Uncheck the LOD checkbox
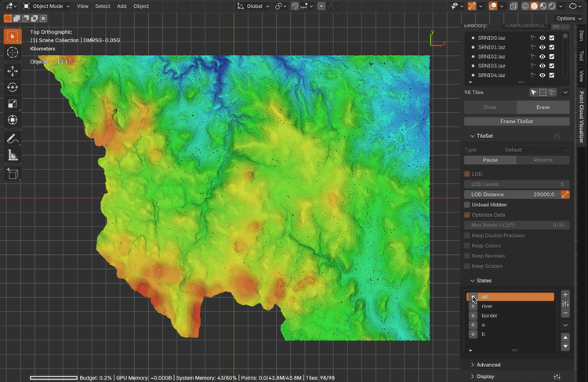 pos(468,173)
